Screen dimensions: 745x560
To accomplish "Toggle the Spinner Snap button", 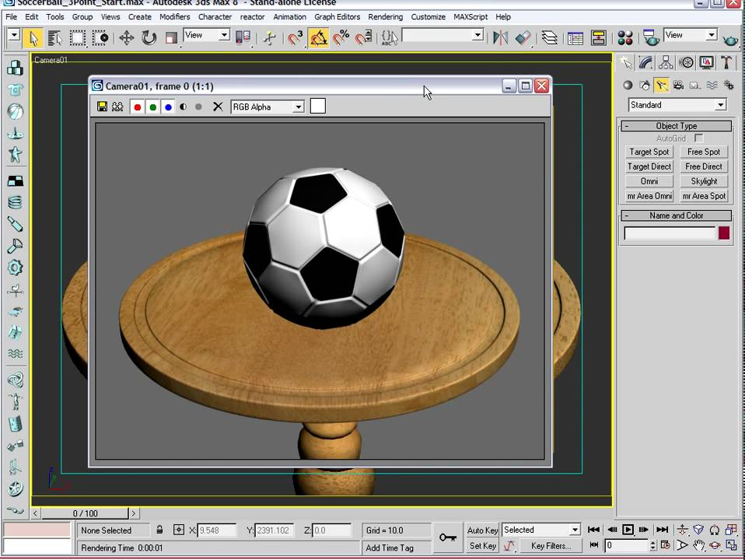I will coord(363,37).
